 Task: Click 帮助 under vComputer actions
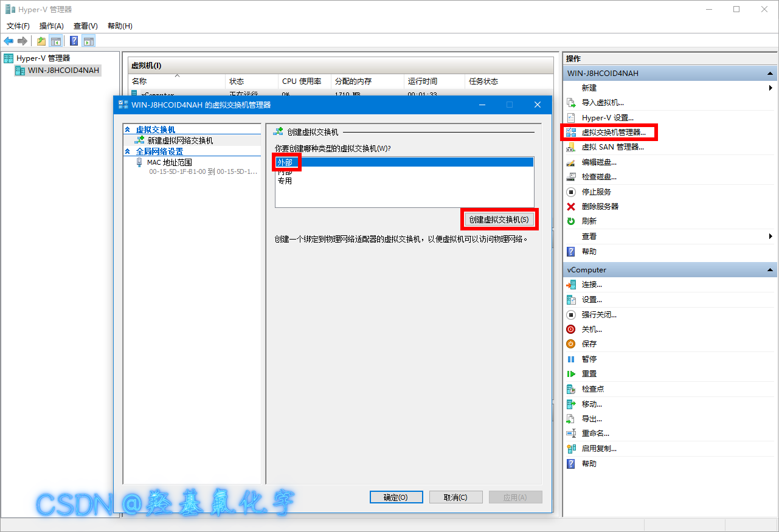[x=589, y=463]
